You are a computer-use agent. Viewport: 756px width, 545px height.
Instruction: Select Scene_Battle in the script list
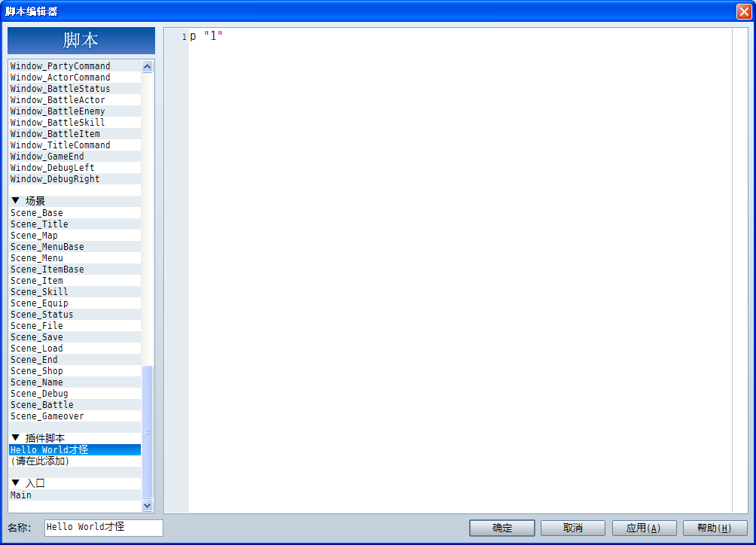pos(75,405)
